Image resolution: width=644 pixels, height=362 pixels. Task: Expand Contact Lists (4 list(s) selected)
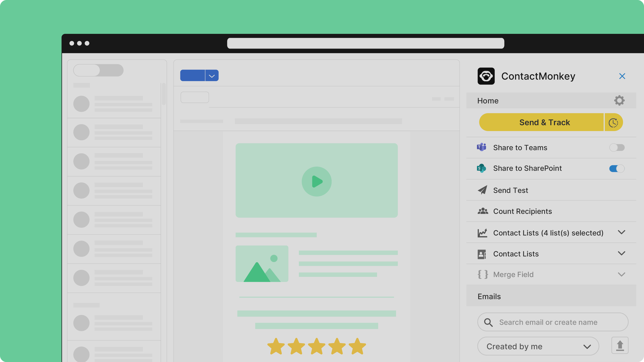pyautogui.click(x=621, y=232)
